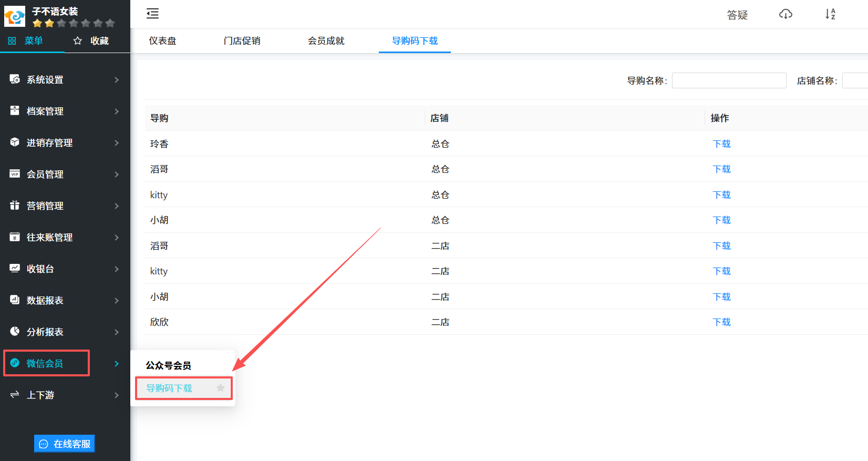Click the 进销存管理 box icon
Image resolution: width=868 pixels, height=461 pixels.
tap(15, 142)
